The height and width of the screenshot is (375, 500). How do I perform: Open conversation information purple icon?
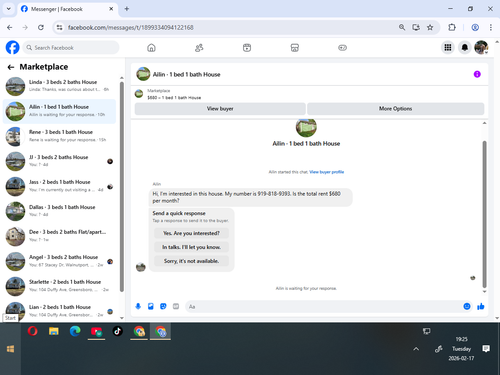pyautogui.click(x=477, y=74)
